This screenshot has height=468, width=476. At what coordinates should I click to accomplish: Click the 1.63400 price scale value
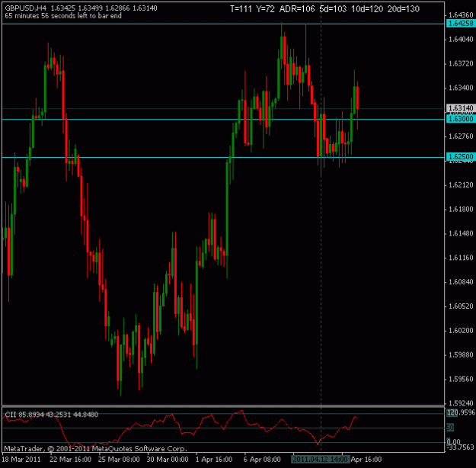(461, 88)
